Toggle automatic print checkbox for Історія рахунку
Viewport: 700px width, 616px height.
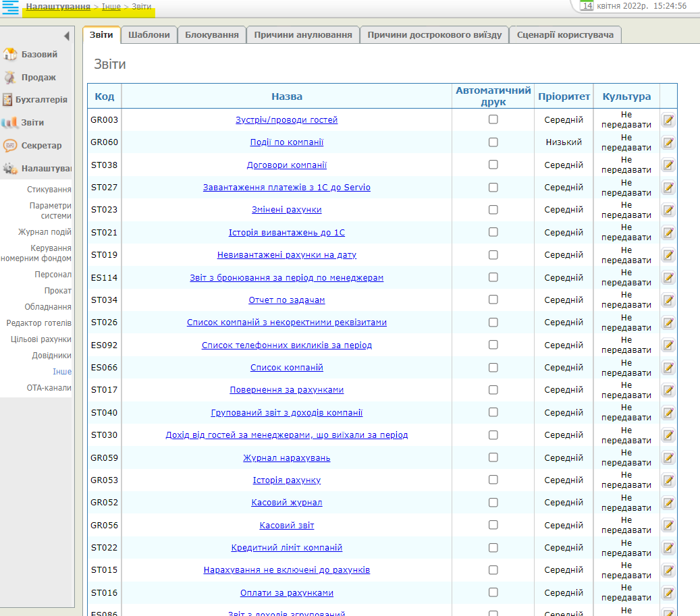click(x=493, y=480)
